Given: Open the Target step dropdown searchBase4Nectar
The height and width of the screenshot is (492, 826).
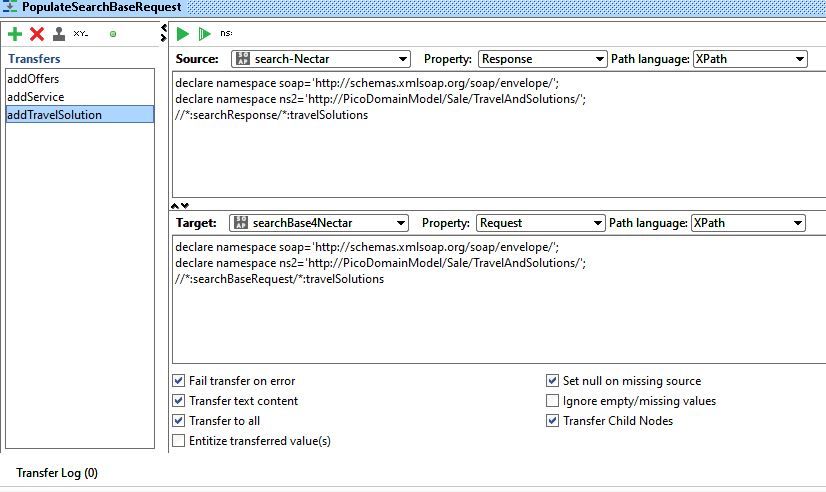Looking at the screenshot, I should click(x=319, y=223).
